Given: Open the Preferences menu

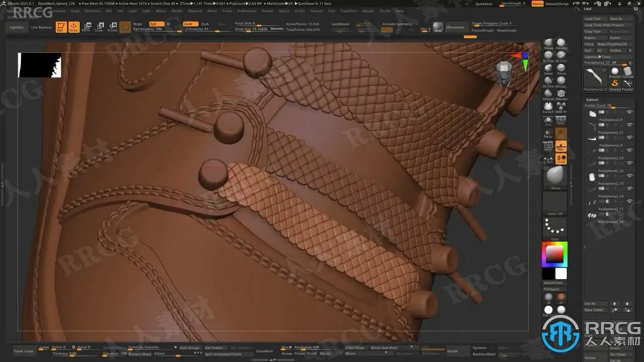Looking at the screenshot, I should (247, 11).
